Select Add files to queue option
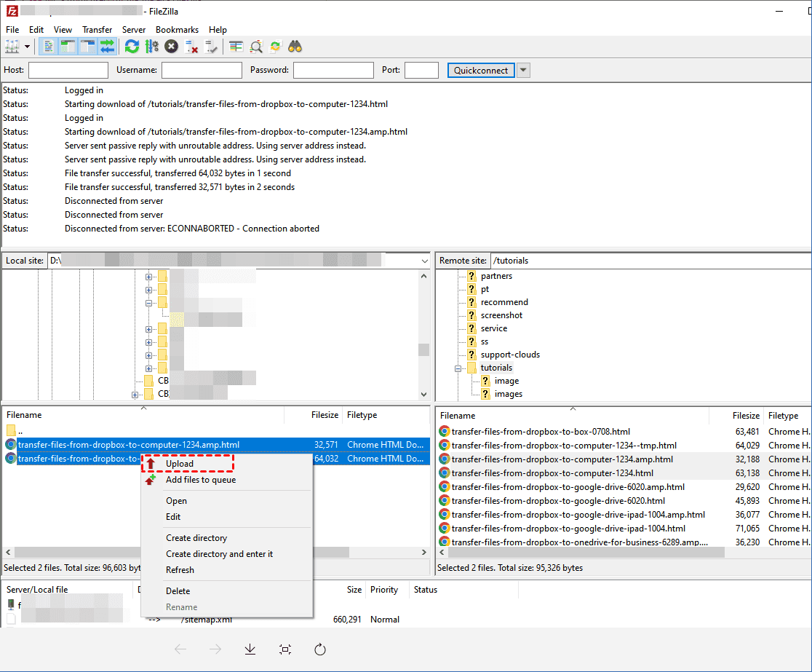The width and height of the screenshot is (812, 672). tap(200, 480)
